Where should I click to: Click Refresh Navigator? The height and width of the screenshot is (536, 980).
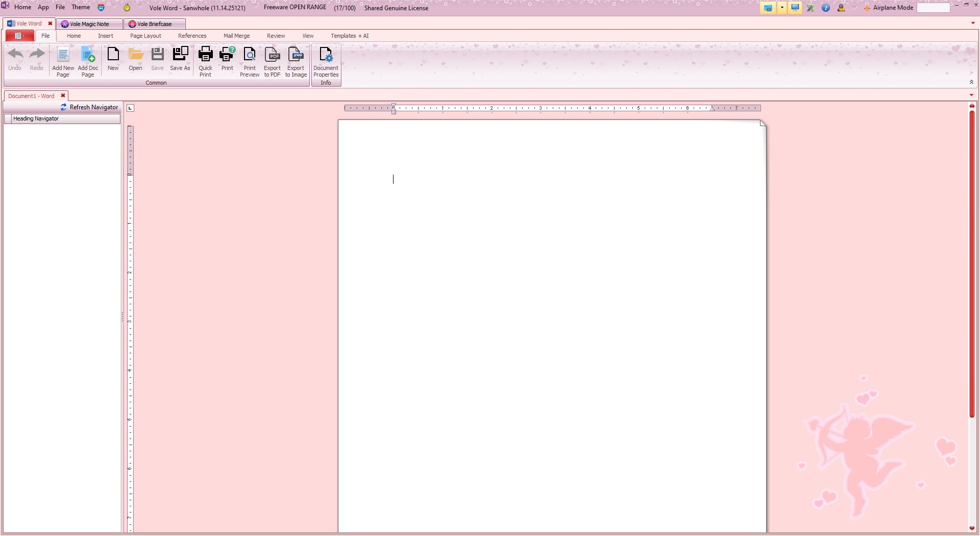[x=89, y=107]
